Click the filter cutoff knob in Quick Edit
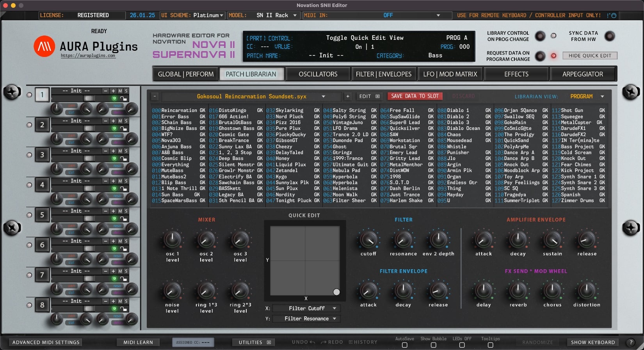Viewport: 644px width, 350px height. (x=368, y=240)
